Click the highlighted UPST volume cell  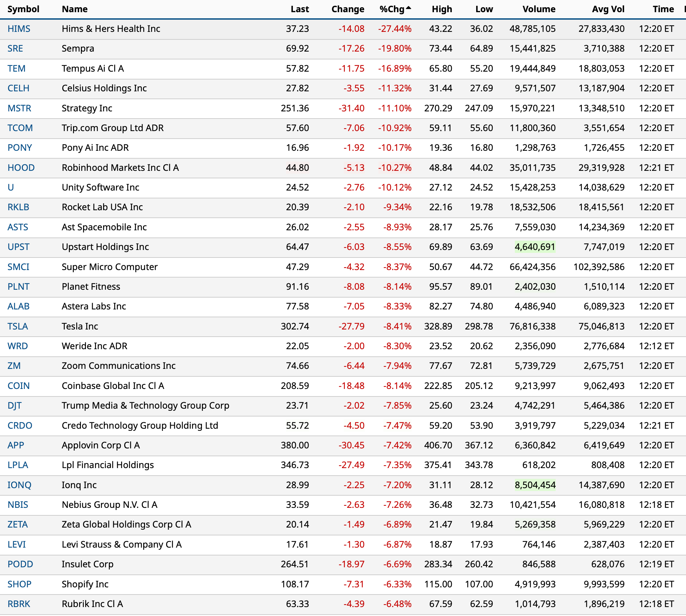pyautogui.click(x=535, y=247)
